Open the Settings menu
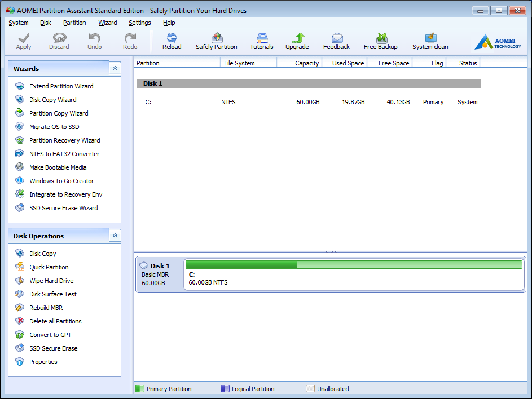This screenshot has width=532, height=399. pos(140,23)
